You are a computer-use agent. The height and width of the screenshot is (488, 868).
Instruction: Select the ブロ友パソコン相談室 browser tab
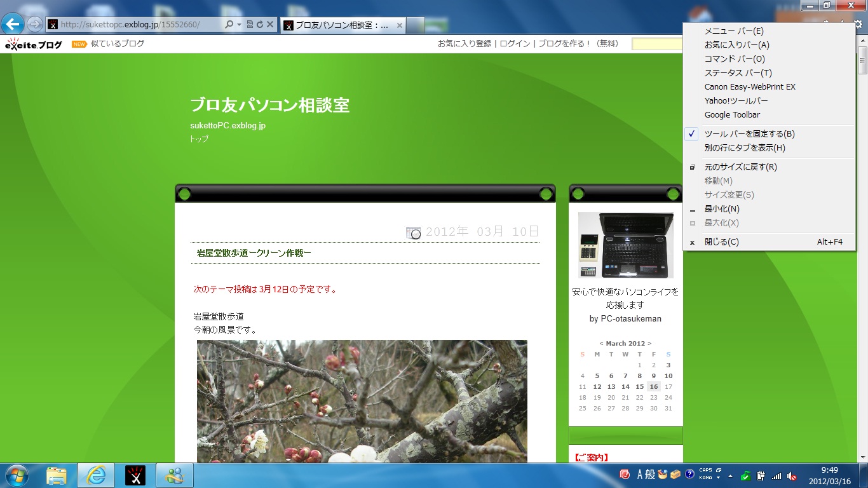(x=343, y=25)
